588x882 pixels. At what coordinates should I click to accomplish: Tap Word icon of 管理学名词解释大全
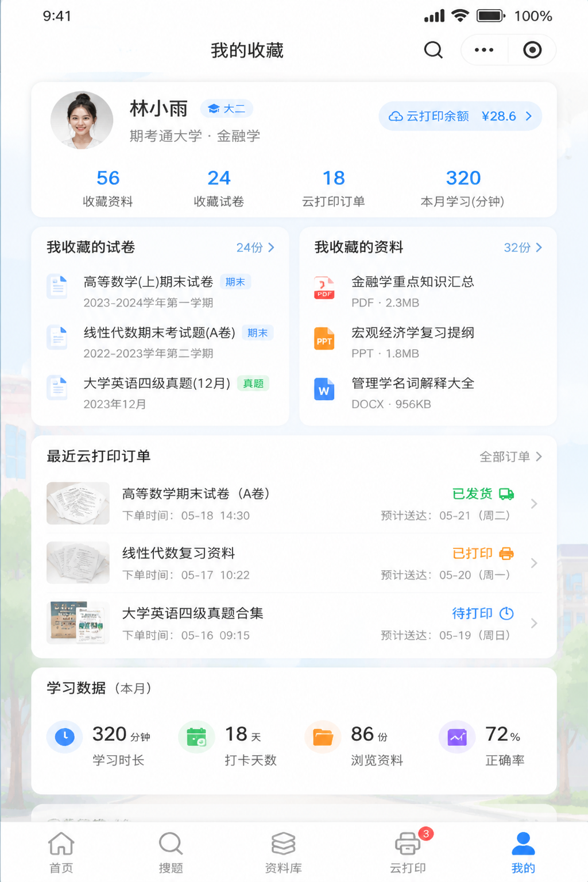pyautogui.click(x=324, y=389)
